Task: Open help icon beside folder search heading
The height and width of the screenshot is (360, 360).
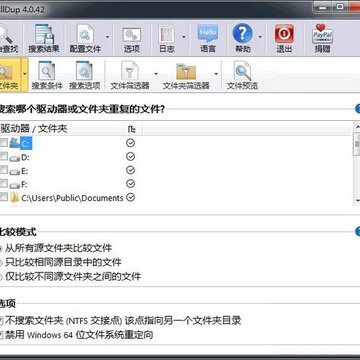Action: pos(358,109)
